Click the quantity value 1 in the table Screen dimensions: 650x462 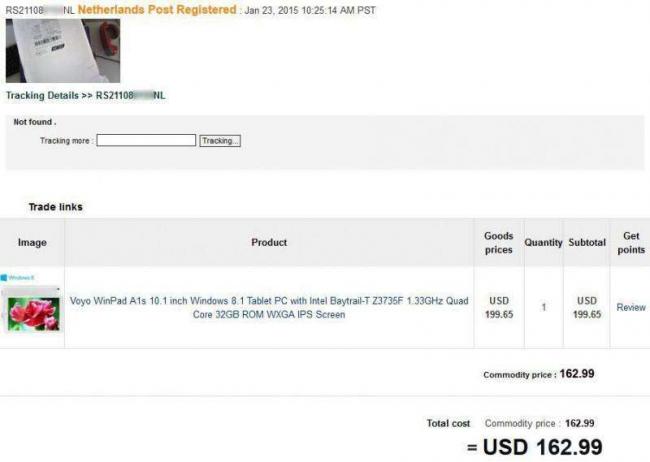543,307
